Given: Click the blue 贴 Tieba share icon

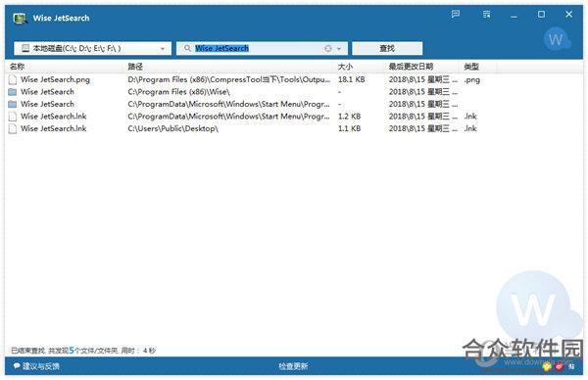Looking at the screenshot, I should click(571, 366).
